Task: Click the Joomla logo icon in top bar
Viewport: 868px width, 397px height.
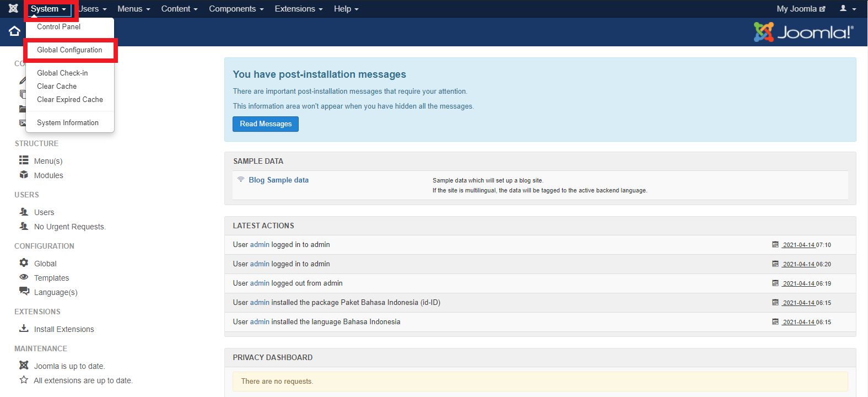Action: tap(13, 8)
